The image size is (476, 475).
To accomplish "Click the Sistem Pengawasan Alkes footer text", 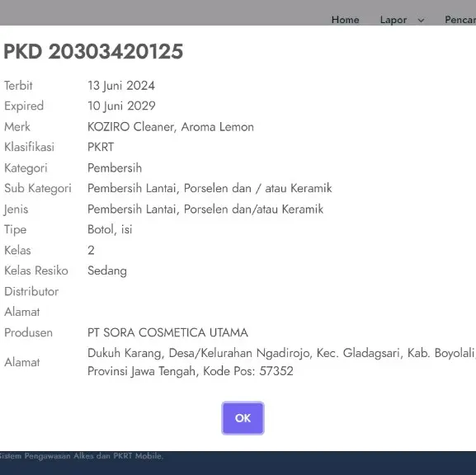I will coord(82,456).
